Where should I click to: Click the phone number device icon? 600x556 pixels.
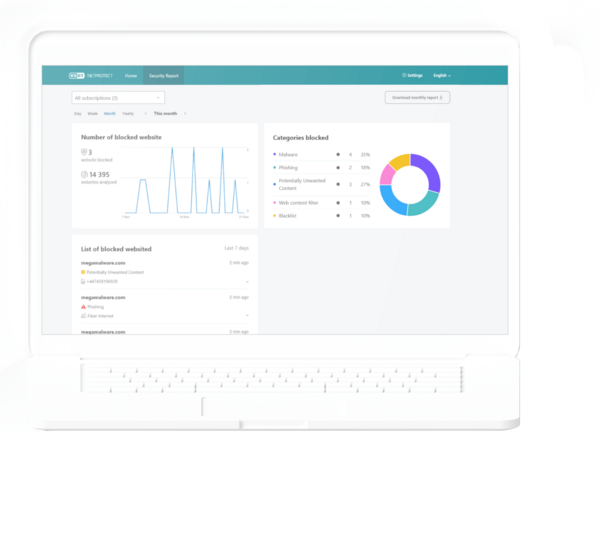coord(83,281)
